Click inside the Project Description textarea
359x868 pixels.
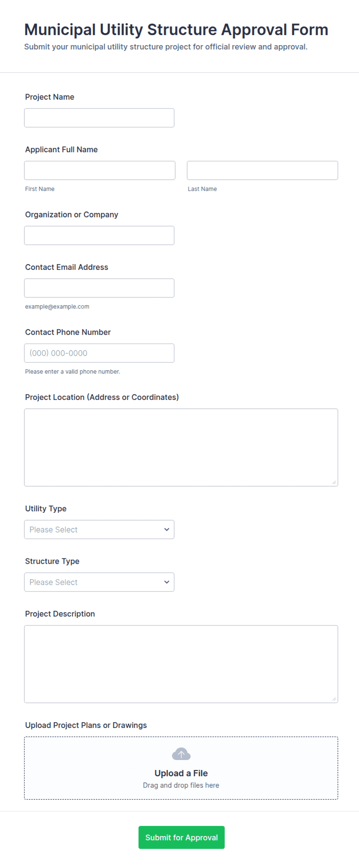click(x=181, y=664)
